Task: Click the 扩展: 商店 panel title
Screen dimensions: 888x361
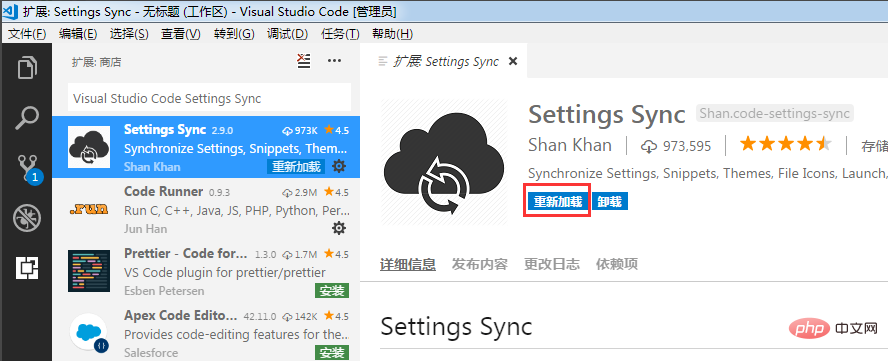Action: tap(96, 62)
